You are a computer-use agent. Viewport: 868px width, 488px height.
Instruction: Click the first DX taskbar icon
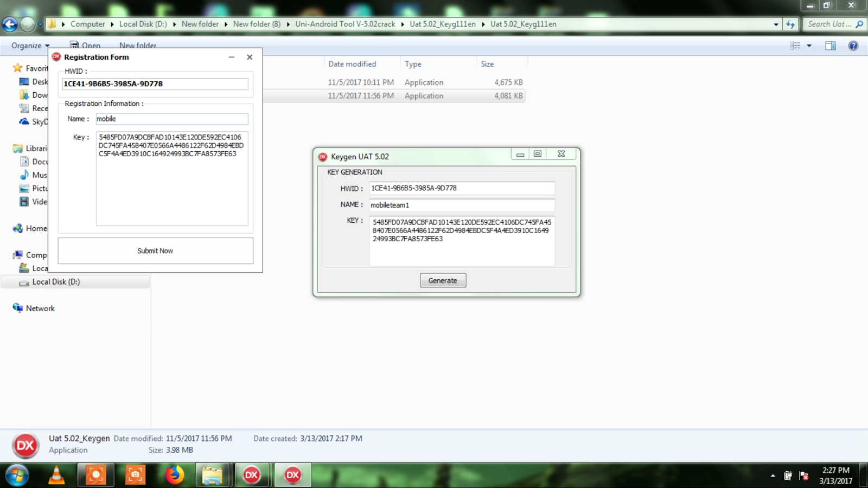tap(251, 475)
